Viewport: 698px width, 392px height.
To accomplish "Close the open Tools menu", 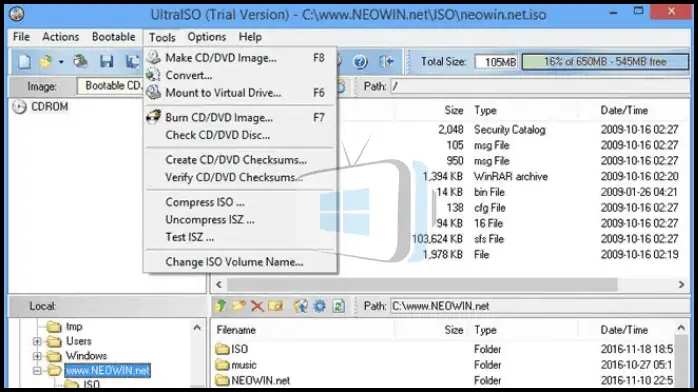I will pyautogui.click(x=162, y=37).
